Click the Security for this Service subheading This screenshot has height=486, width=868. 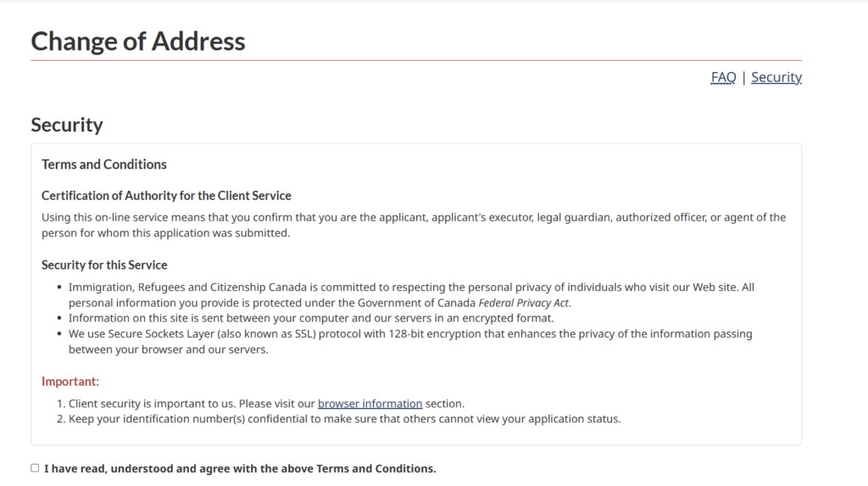(x=104, y=265)
